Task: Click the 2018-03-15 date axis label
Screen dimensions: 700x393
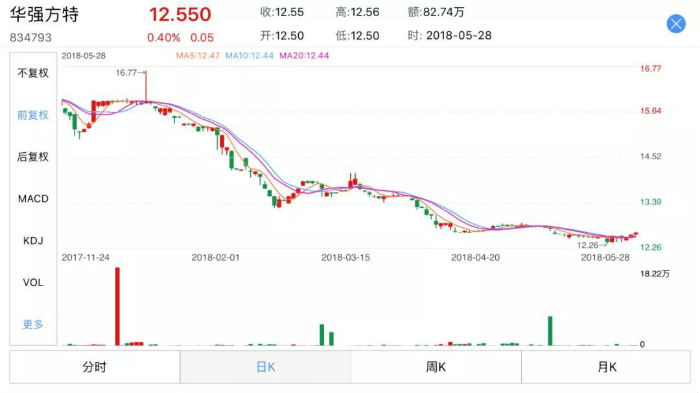Action: [346, 258]
